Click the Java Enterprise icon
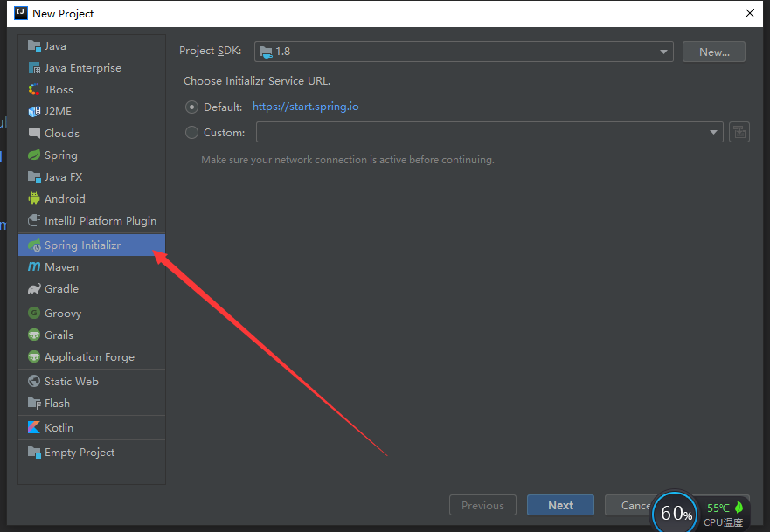This screenshot has height=532, width=770. pos(34,68)
